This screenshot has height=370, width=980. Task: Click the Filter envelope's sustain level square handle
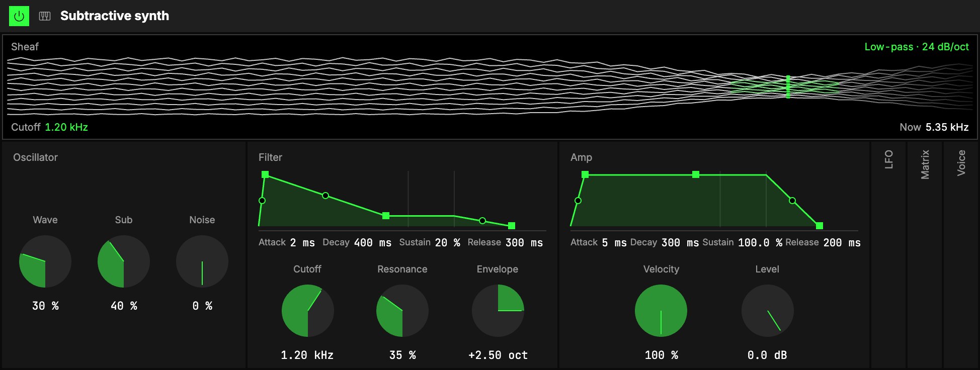pos(386,216)
